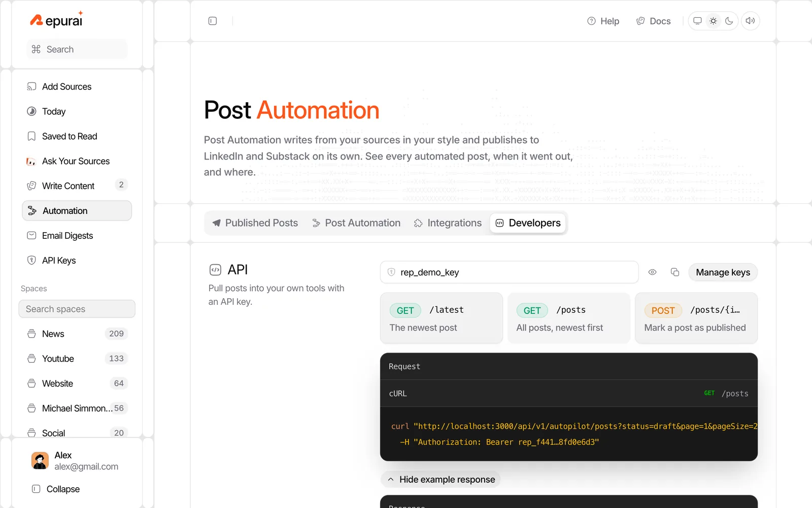Toggle the sound speaker icon

click(750, 21)
